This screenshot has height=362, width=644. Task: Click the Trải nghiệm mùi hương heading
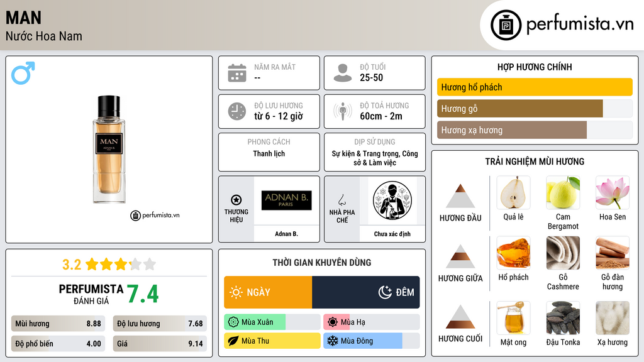[535, 162]
